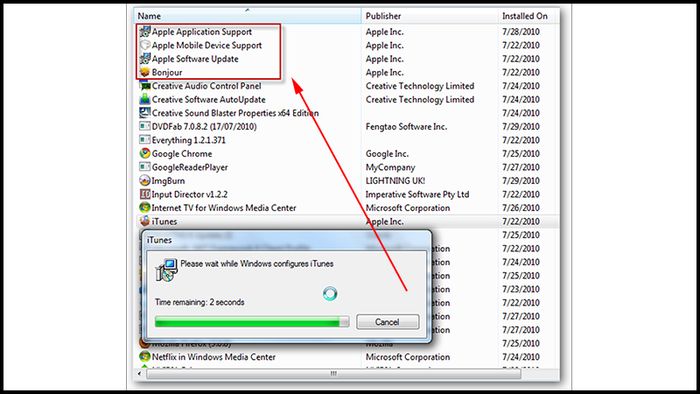This screenshot has width=700, height=394.
Task: Click 'Time remaining: 2 seconds' text
Action: click(x=200, y=302)
